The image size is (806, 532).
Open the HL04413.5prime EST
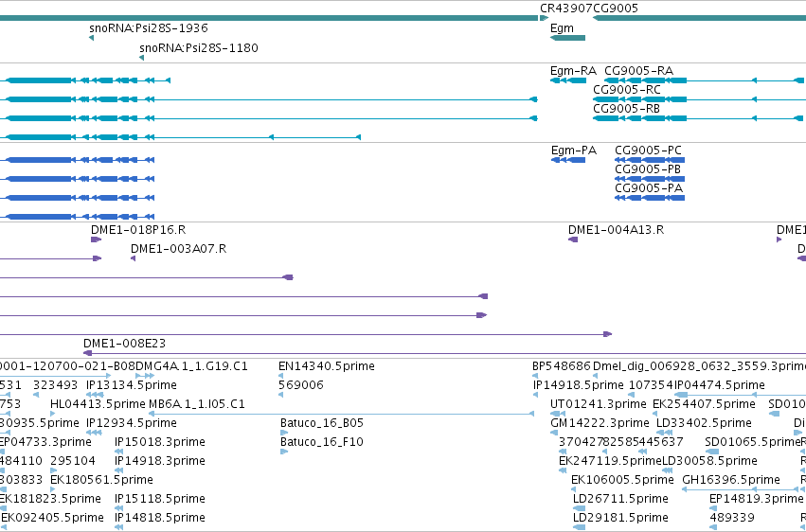tap(52, 414)
